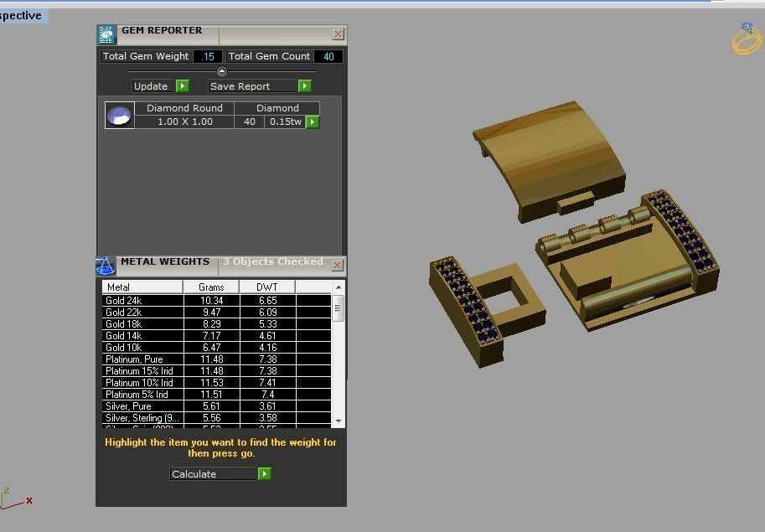The image size is (765, 532).
Task: Click the Total Gem Weight value field
Action: pos(208,57)
